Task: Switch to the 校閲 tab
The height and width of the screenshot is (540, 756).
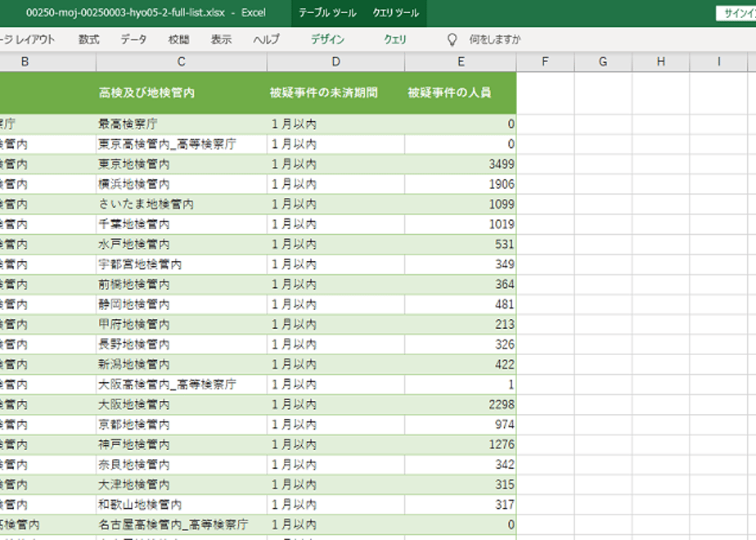Action: point(178,39)
